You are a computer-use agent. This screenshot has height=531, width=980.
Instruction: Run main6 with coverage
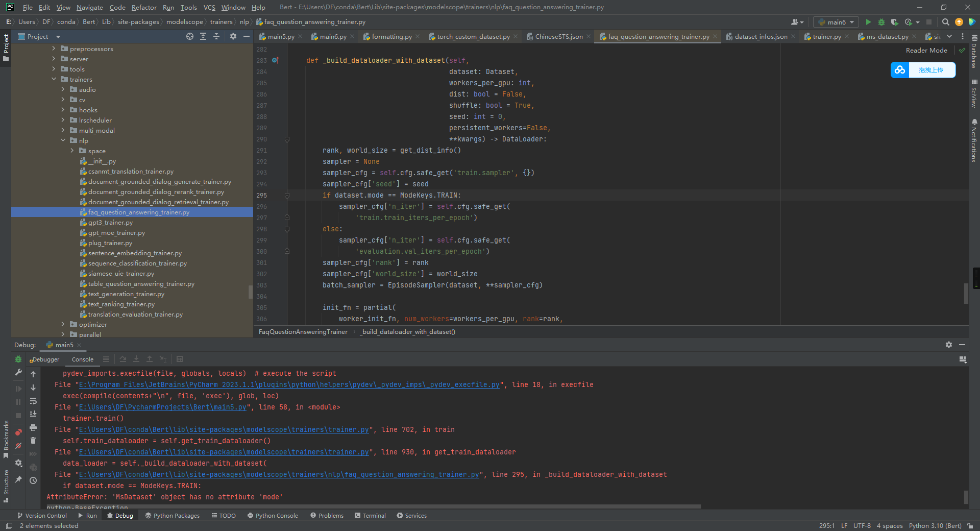click(894, 22)
